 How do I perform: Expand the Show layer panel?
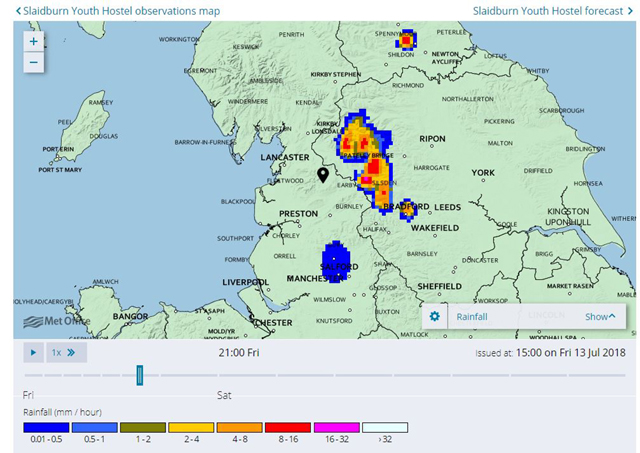point(600,316)
